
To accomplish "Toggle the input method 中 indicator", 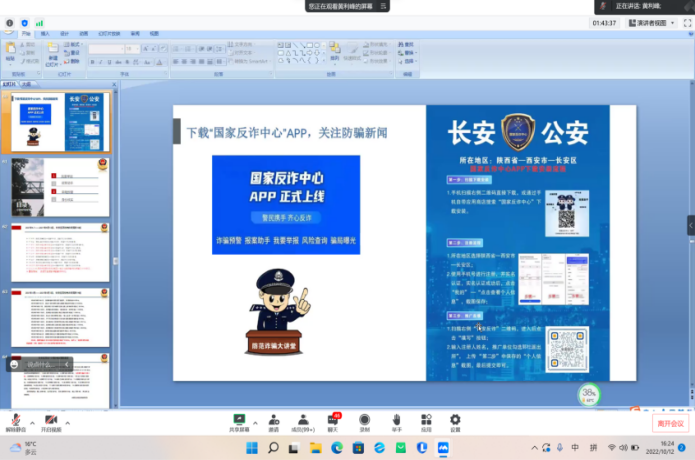I will click(575, 447).
